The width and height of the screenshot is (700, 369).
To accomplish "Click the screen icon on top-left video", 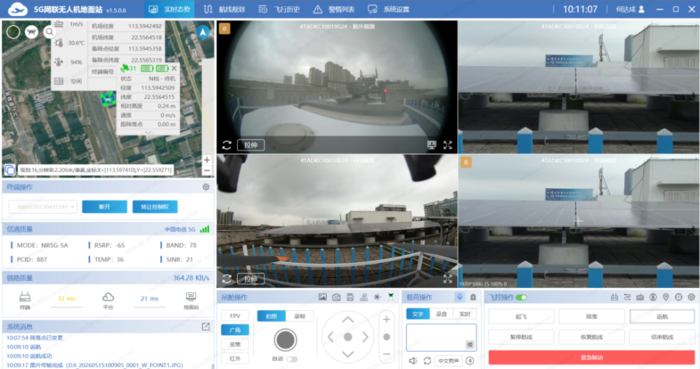I will click(x=431, y=145).
